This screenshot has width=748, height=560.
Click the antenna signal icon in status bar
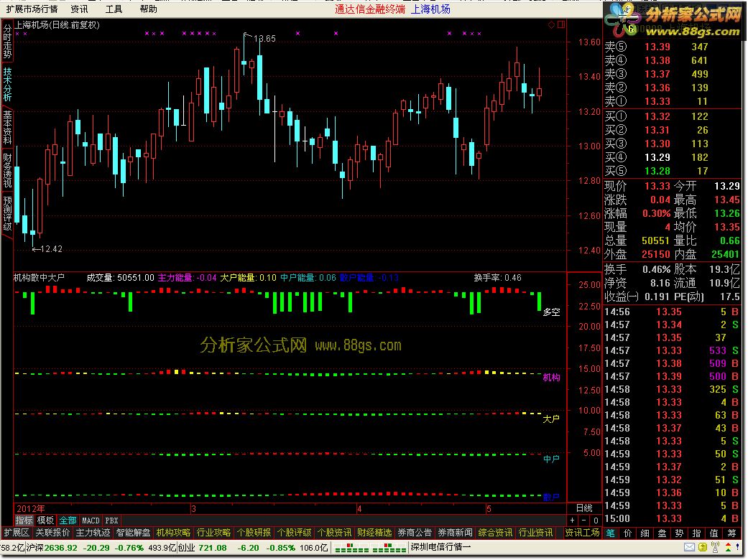tap(715, 547)
